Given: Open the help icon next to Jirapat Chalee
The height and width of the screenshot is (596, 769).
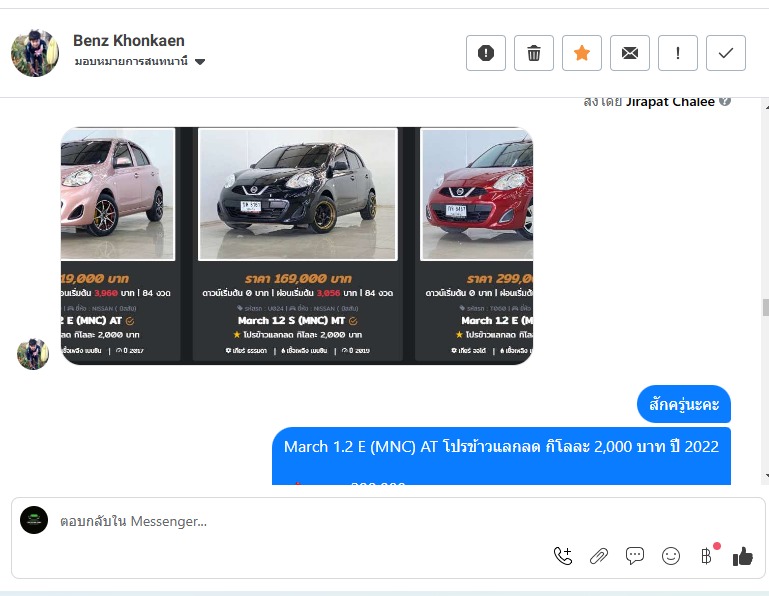Looking at the screenshot, I should (x=725, y=101).
